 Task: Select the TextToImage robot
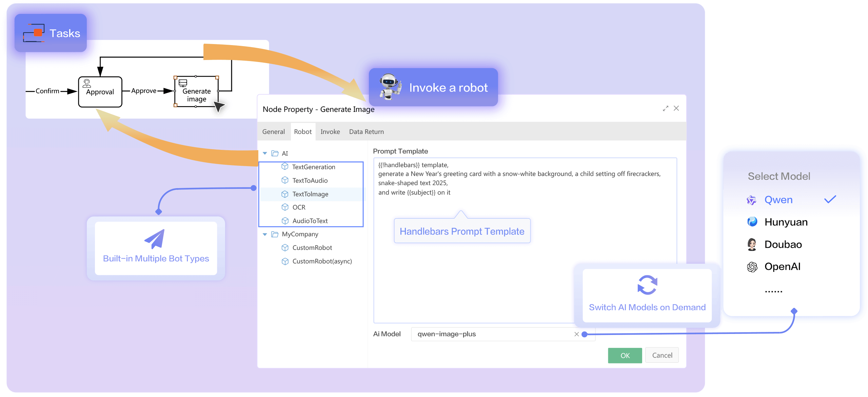pos(311,194)
